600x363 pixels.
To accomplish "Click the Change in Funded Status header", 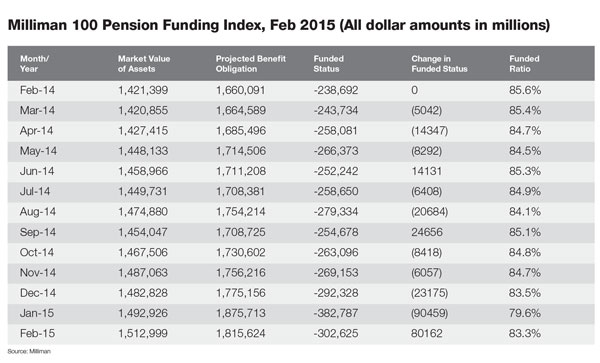I will pyautogui.click(x=439, y=64).
